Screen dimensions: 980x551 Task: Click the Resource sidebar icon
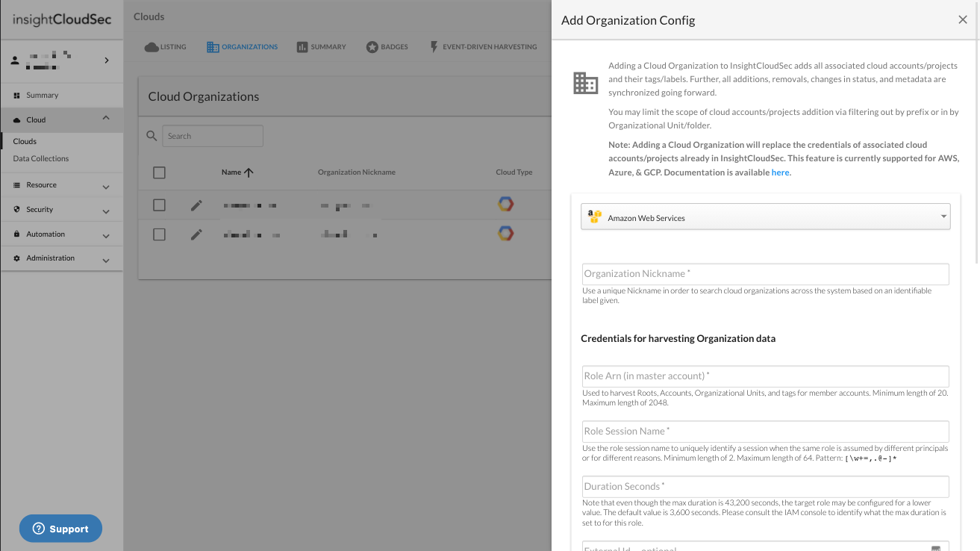point(16,185)
